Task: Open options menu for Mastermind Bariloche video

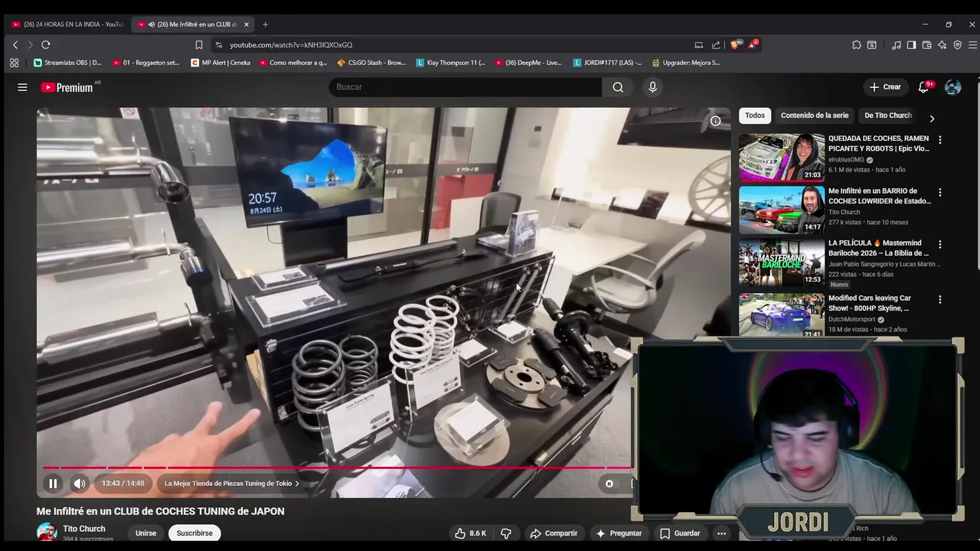Action: (940, 244)
